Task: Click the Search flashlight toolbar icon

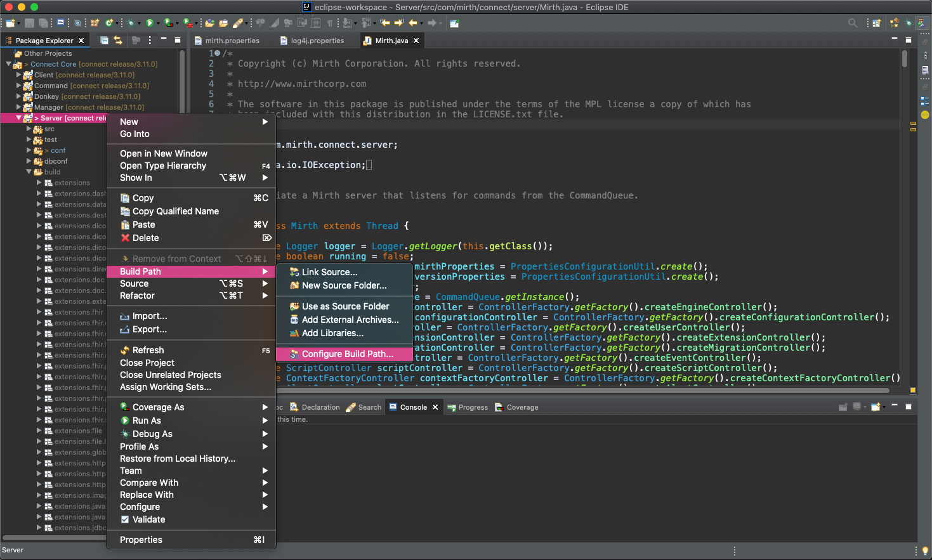Action: [x=239, y=23]
